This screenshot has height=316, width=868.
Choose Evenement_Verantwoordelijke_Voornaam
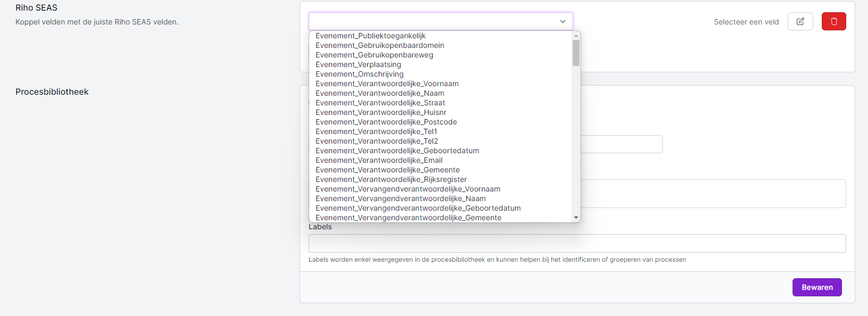387,84
